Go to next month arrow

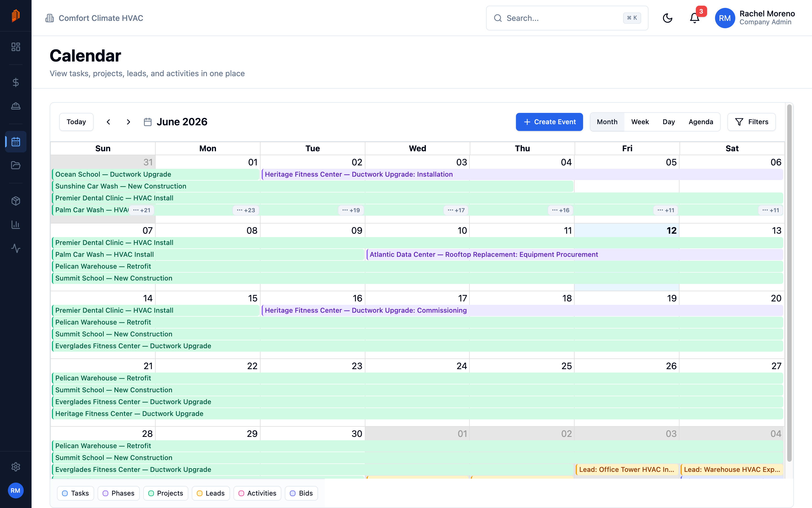point(129,122)
